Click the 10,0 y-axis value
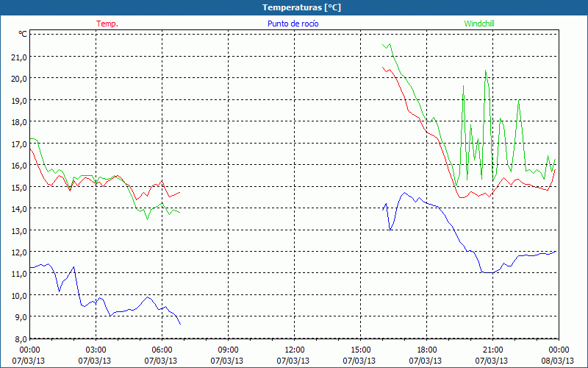The image size is (588, 368). pyautogui.click(x=20, y=296)
